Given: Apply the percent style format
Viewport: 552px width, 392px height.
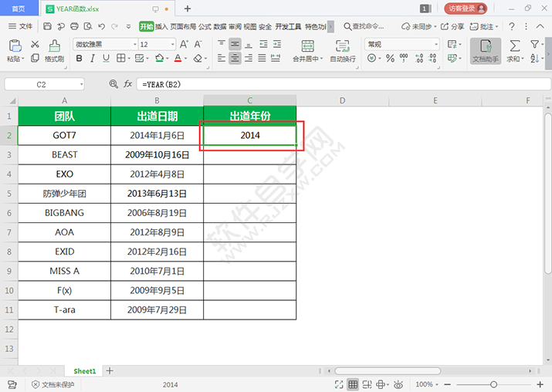Looking at the screenshot, I should click(x=390, y=59).
